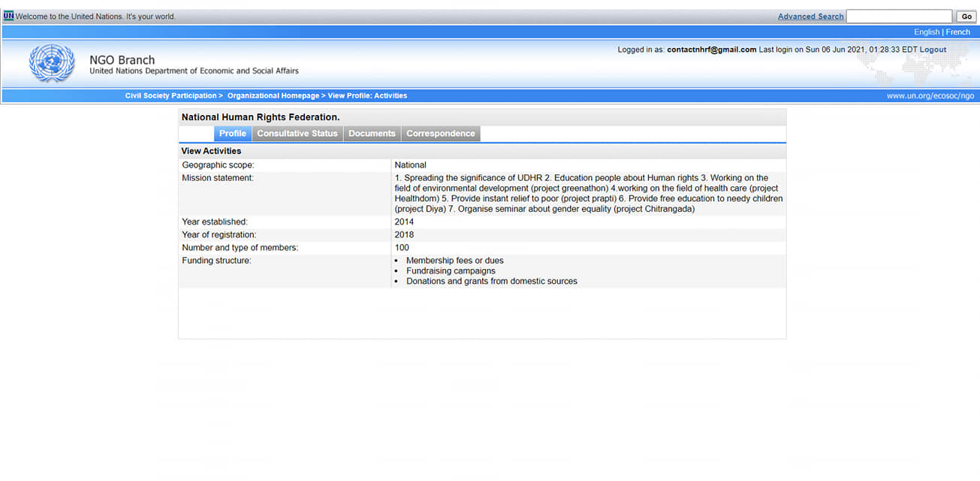Click Number and type of members label
The image size is (980, 481).
240,248
